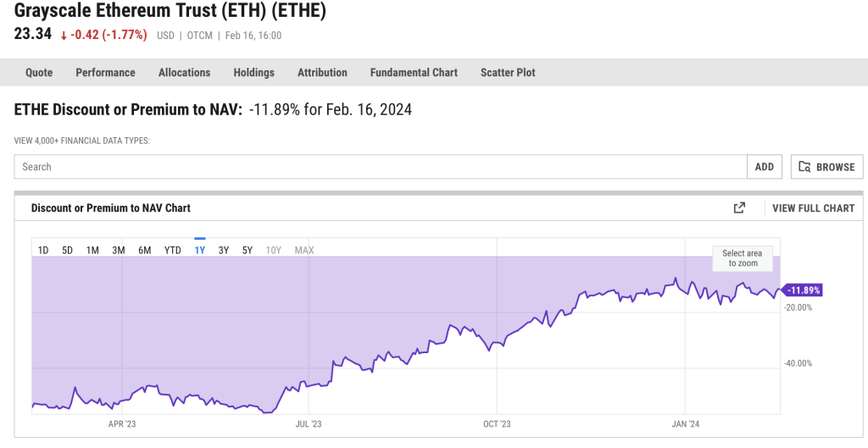Set chart range to 1M

pos(92,250)
